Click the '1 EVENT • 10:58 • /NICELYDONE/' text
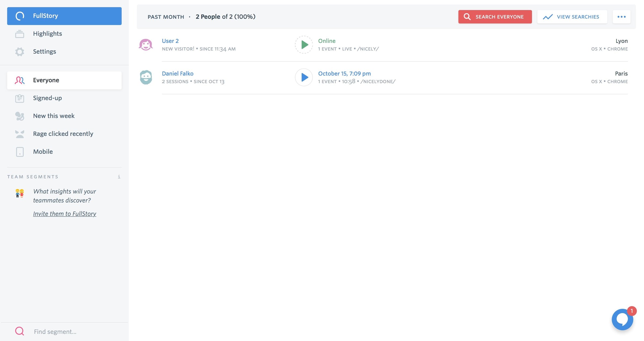The height and width of the screenshot is (341, 644). click(x=357, y=82)
